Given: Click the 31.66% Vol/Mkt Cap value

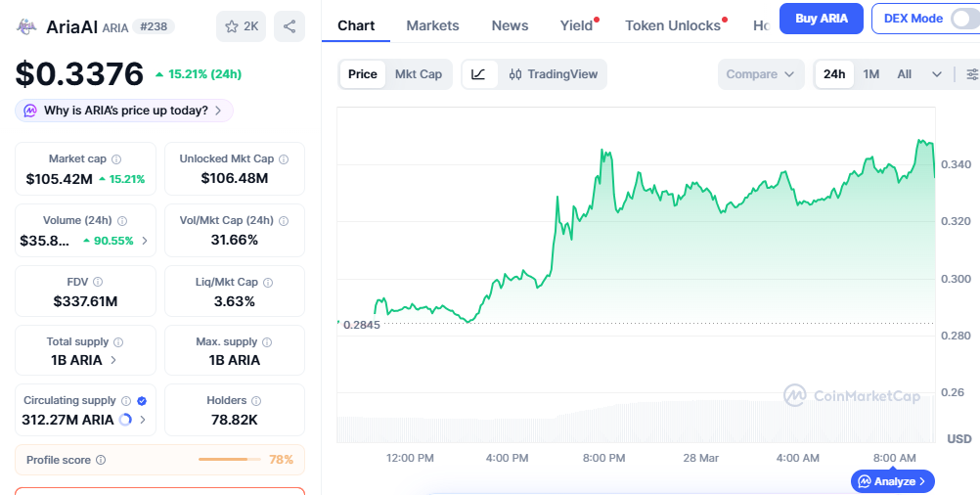Looking at the screenshot, I should point(235,240).
